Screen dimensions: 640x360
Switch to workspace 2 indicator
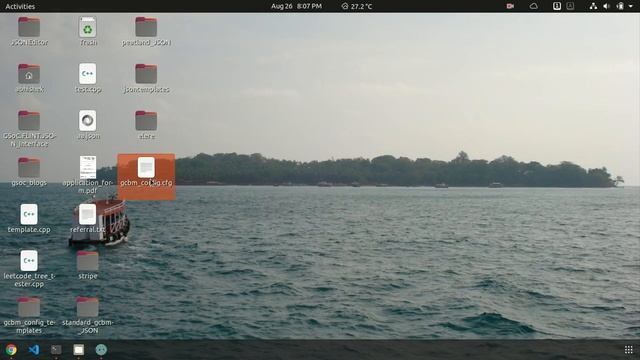570,6
